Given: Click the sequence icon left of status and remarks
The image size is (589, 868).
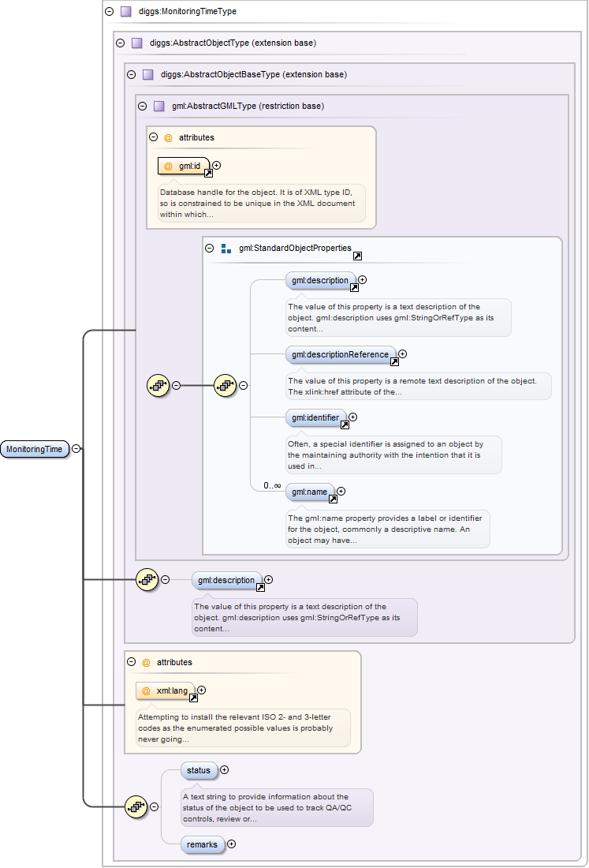Looking at the screenshot, I should point(136,806).
